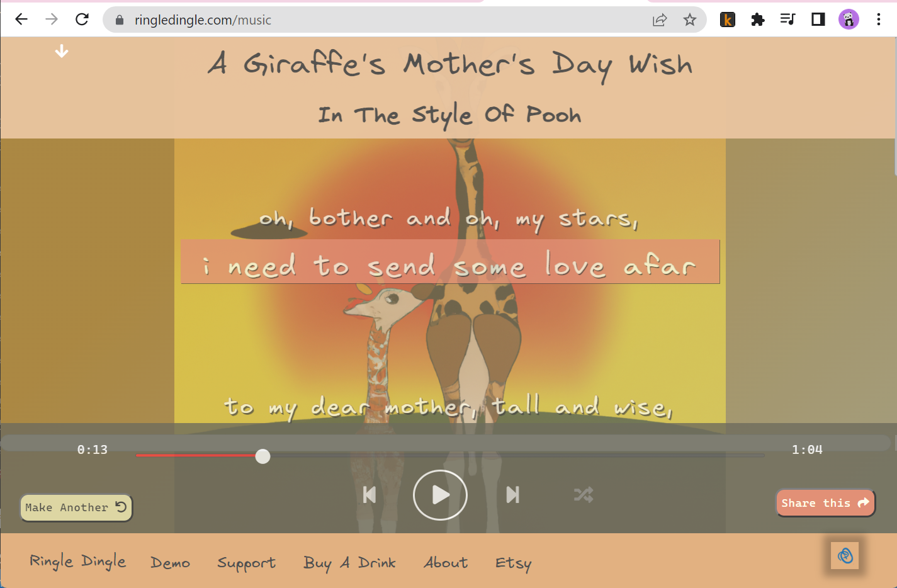Share this page from address bar
Screen dimensions: 897x588
[659, 20]
